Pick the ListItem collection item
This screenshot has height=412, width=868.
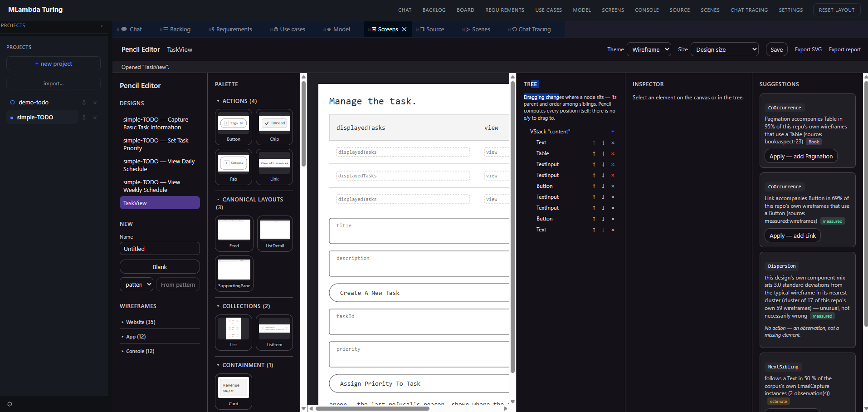tap(274, 333)
